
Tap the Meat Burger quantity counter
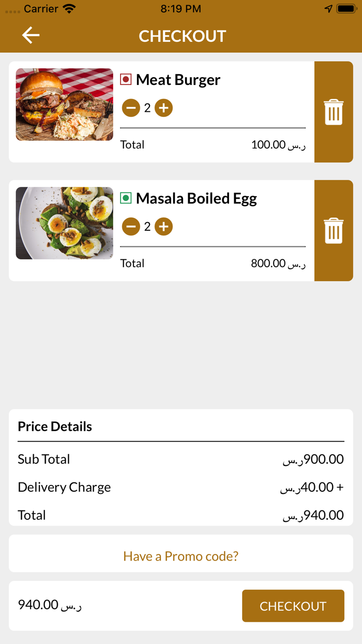pos(147,108)
